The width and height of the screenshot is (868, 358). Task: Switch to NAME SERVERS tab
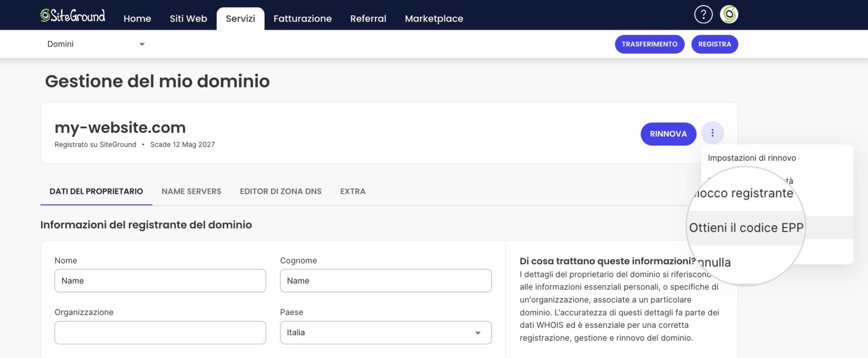pos(191,191)
